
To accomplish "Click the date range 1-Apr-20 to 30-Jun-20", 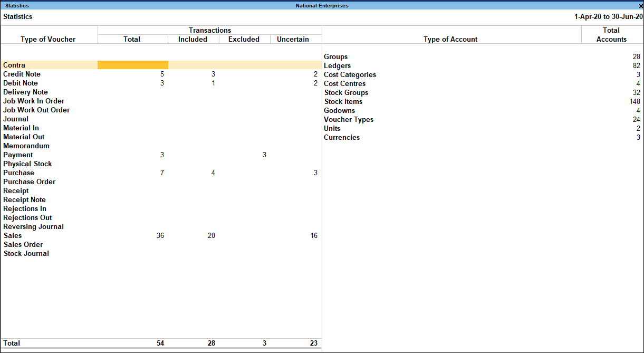I will (x=608, y=17).
